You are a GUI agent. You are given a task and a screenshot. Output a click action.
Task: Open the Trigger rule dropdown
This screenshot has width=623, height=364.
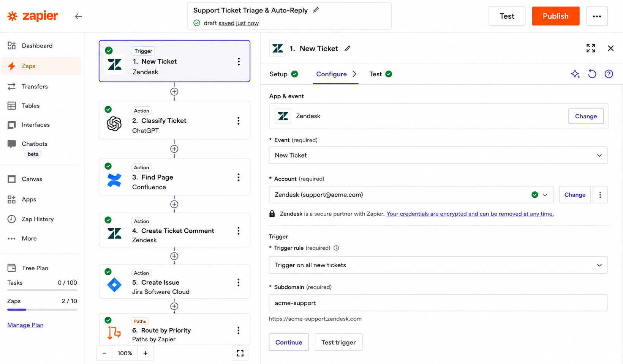point(438,265)
